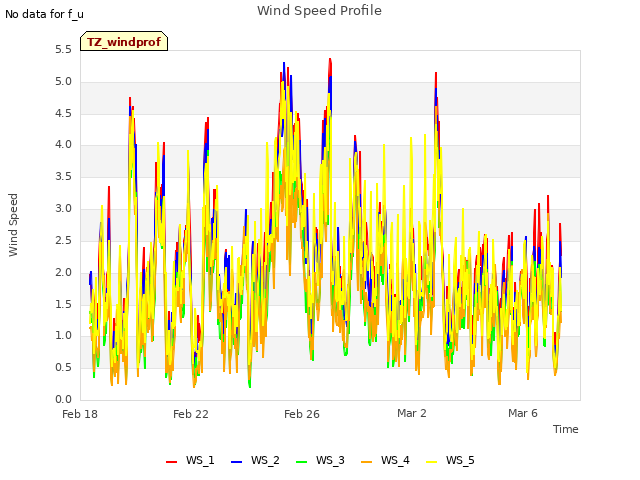Click the 4.0 y-axis tick label
Screen dimensions: 640x480
[63, 144]
